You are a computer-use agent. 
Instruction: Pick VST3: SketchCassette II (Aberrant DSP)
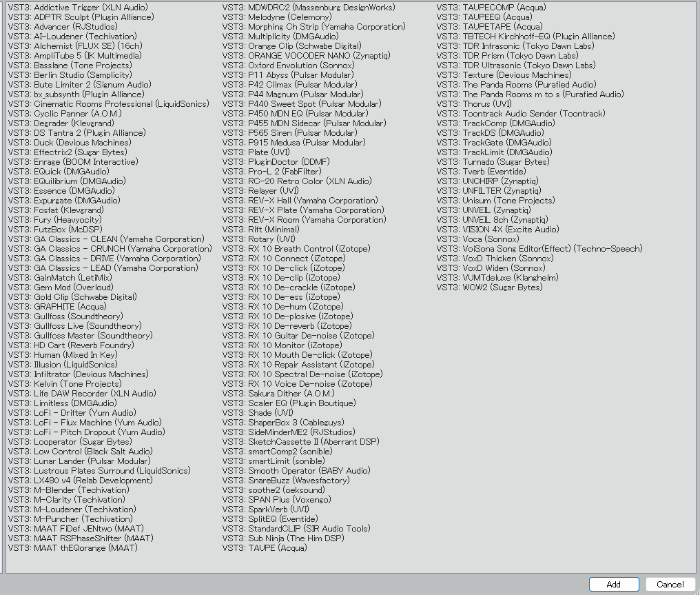pyautogui.click(x=301, y=441)
